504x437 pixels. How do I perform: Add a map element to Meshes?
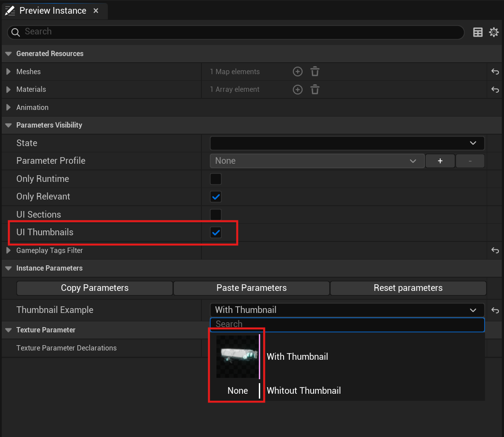coord(298,72)
